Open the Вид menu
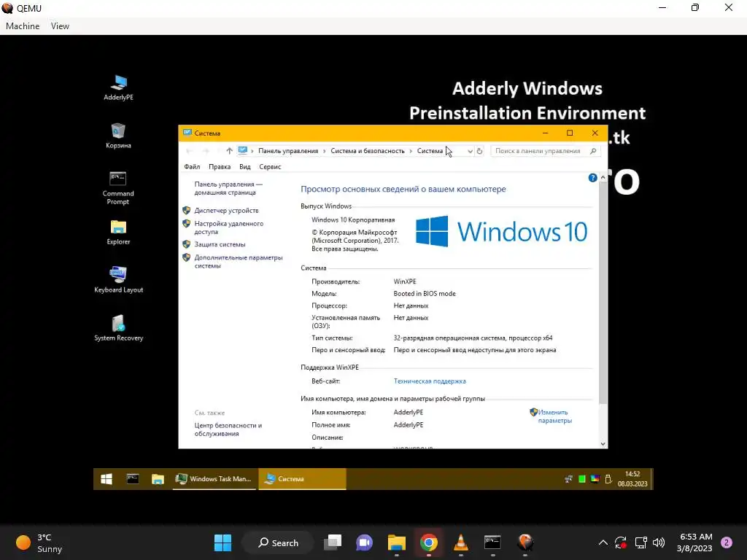Viewport: 747px width, 560px height. (245, 167)
